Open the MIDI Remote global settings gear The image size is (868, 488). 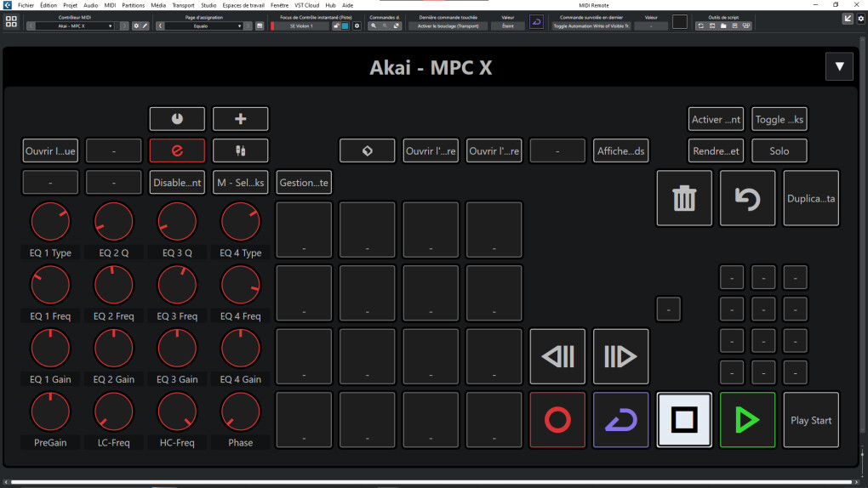pyautogui.click(x=861, y=19)
